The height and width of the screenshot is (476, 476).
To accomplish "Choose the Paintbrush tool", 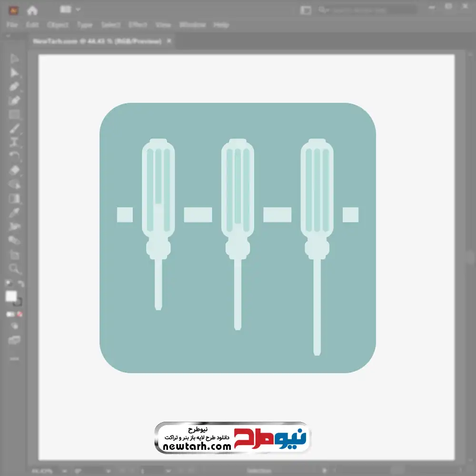I will pos(14,129).
